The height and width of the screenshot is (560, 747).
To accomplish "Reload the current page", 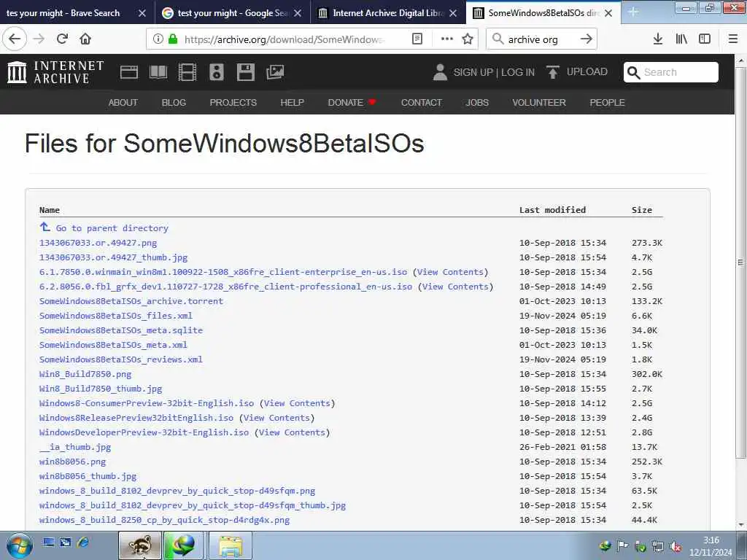I will (63, 39).
